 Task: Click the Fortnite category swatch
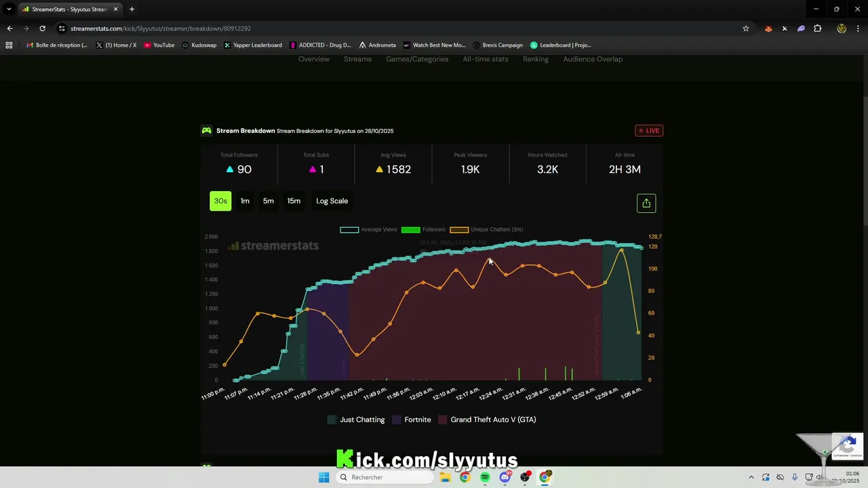click(396, 420)
